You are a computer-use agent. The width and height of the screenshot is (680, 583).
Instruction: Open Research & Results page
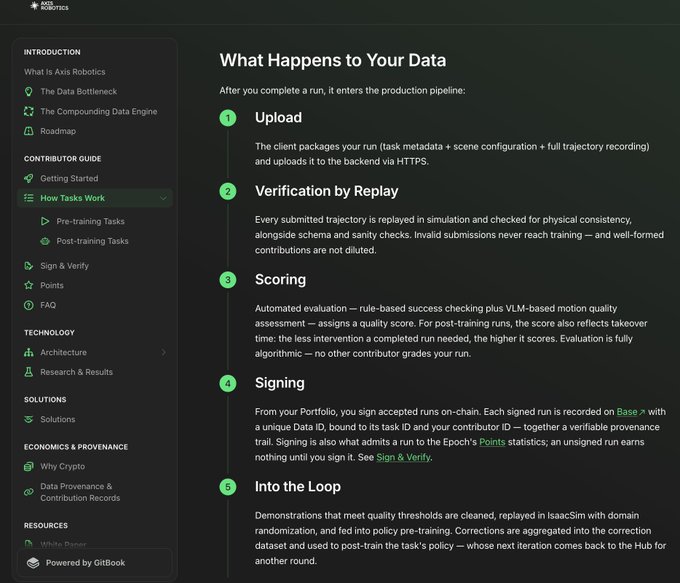pos(76,372)
